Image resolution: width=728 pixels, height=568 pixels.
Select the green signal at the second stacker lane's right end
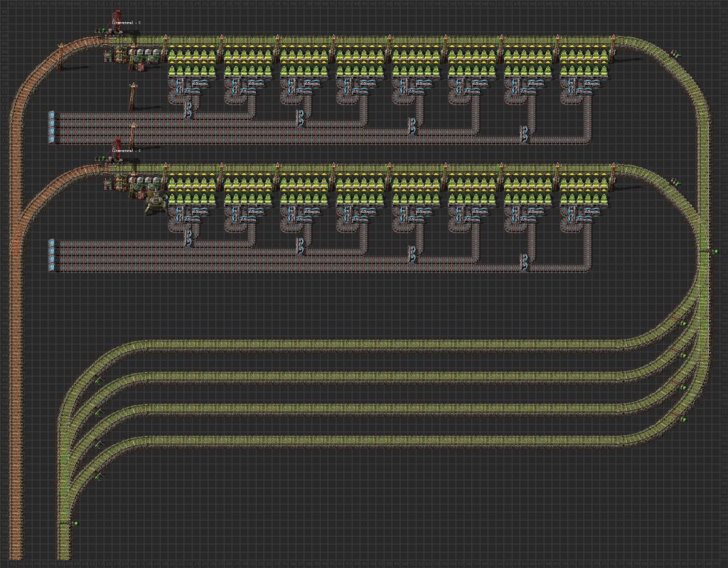(683, 355)
